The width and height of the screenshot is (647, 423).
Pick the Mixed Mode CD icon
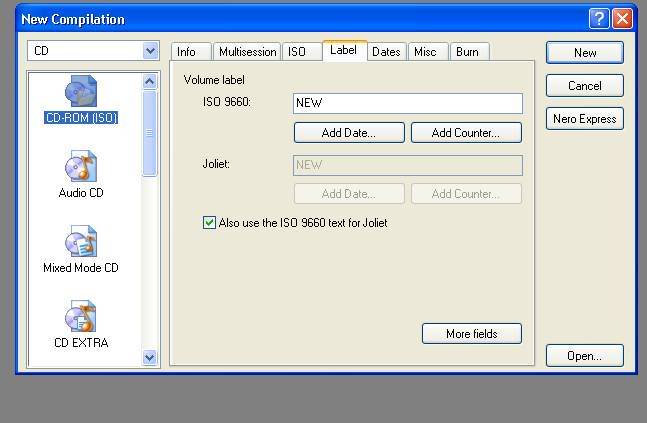pos(81,243)
